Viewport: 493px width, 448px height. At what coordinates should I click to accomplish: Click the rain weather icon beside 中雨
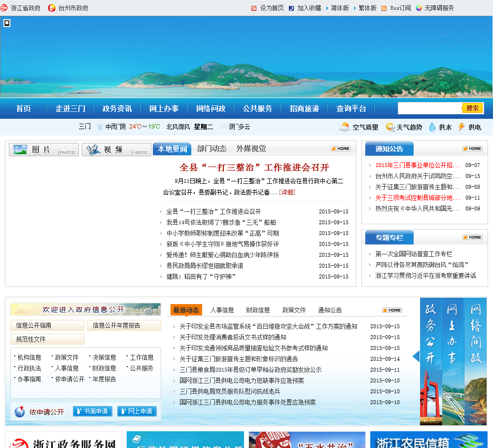(x=100, y=126)
